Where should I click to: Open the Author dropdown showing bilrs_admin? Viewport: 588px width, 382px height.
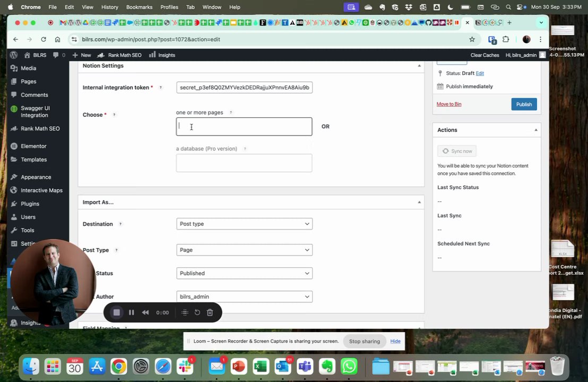[244, 296]
